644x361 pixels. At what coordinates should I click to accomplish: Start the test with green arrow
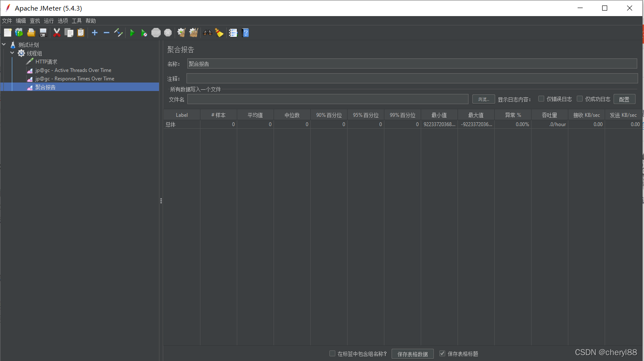point(132,33)
